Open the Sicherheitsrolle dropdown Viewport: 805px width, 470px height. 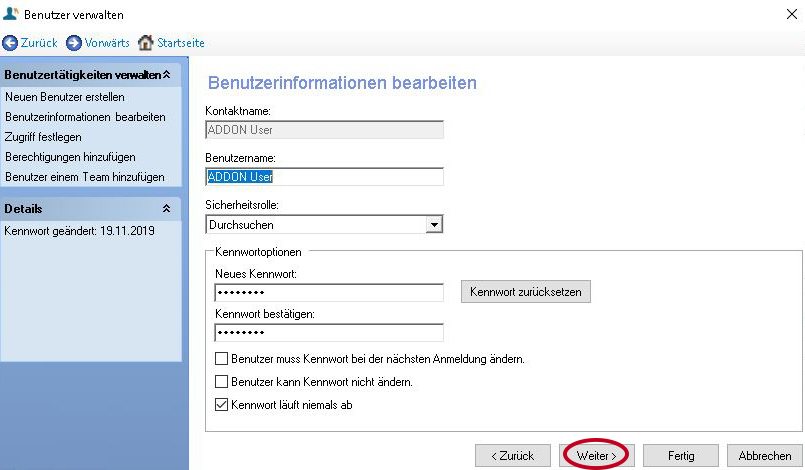[434, 224]
